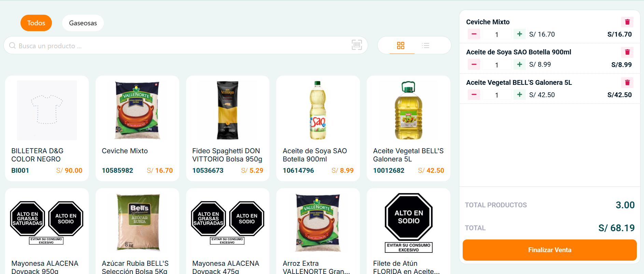Decrease Ceviche Mixto quantity with minus
This screenshot has height=274, width=644.
[x=474, y=34]
